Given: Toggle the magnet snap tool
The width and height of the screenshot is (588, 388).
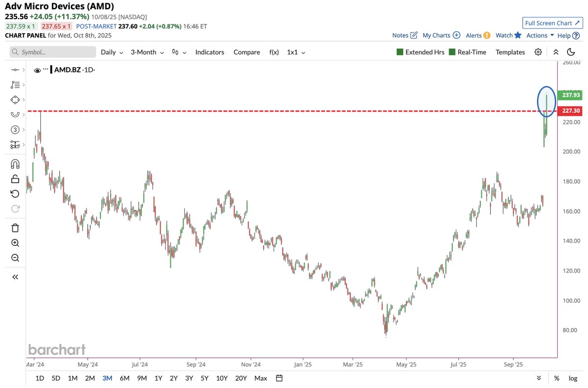Looking at the screenshot, I should point(15,164).
